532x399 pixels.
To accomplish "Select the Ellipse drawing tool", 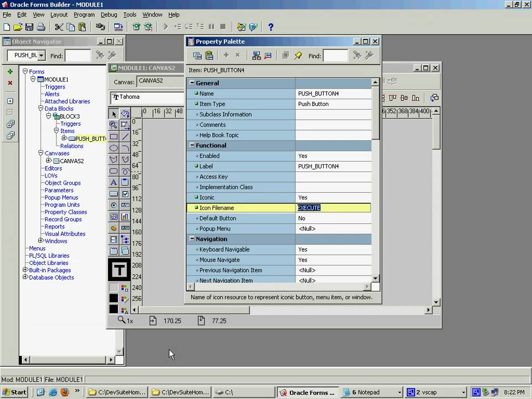I will (x=114, y=149).
